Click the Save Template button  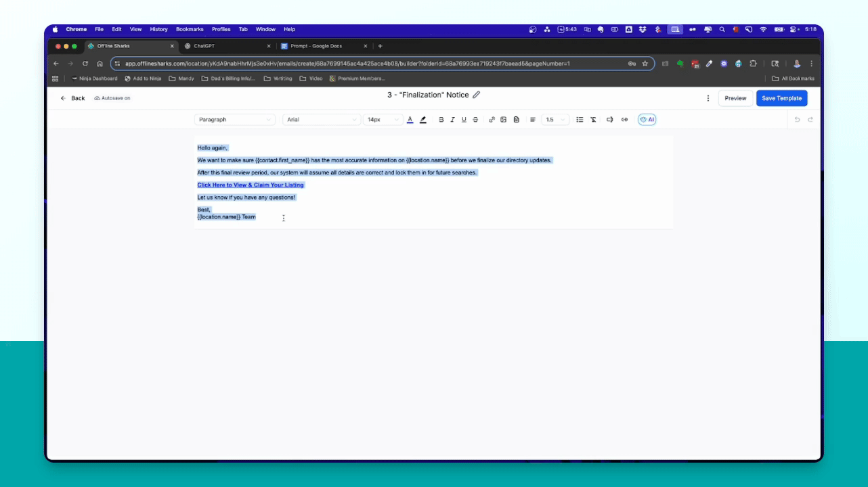(781, 98)
